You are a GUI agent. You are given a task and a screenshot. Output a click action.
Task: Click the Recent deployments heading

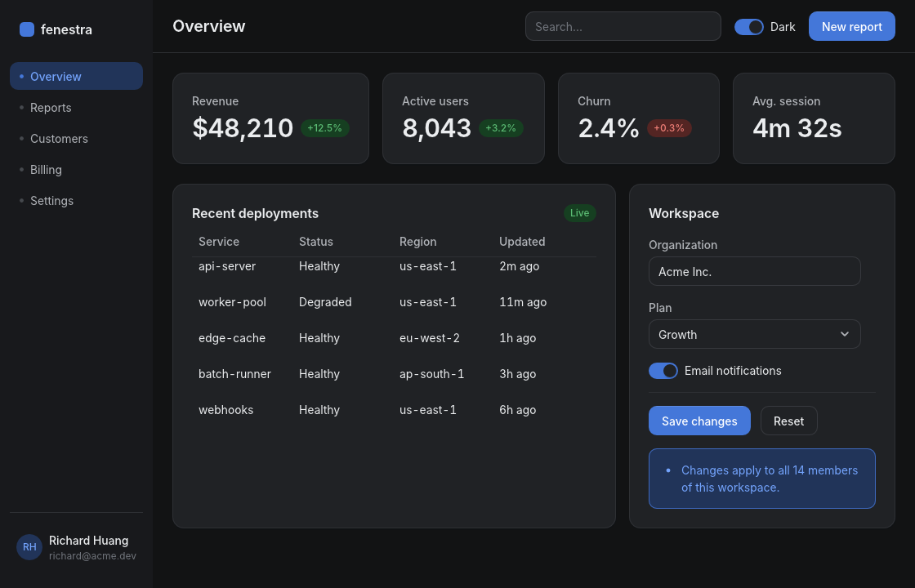click(255, 213)
